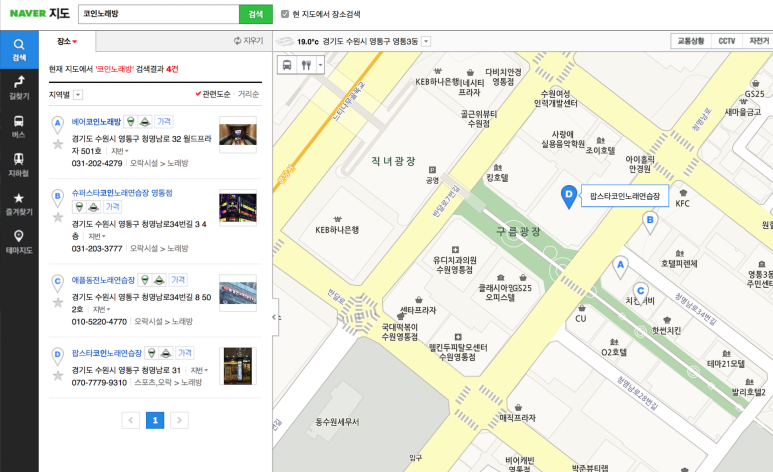Select B pin on the map

[x=650, y=223]
